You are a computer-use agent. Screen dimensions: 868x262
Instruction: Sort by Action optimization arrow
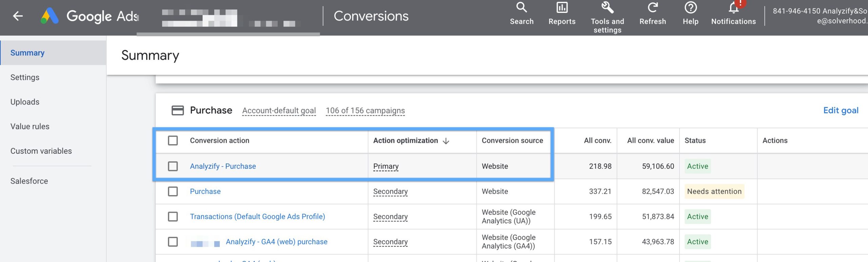pyautogui.click(x=446, y=141)
